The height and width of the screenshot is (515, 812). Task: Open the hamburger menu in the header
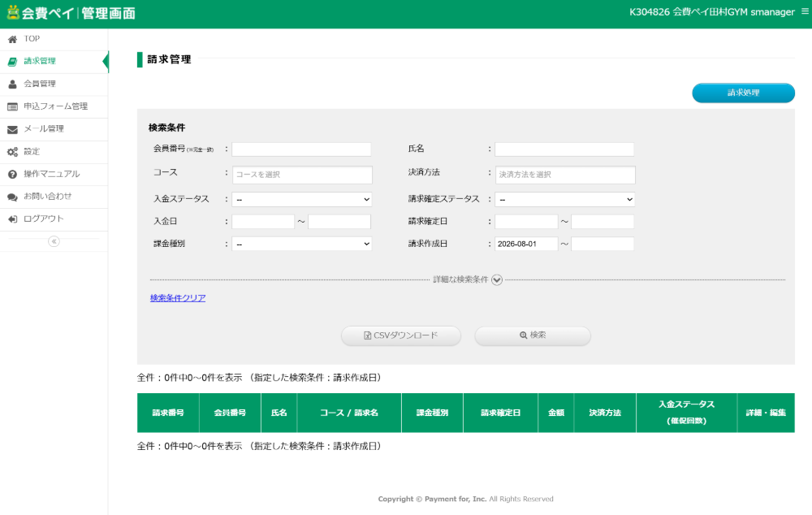coord(805,11)
